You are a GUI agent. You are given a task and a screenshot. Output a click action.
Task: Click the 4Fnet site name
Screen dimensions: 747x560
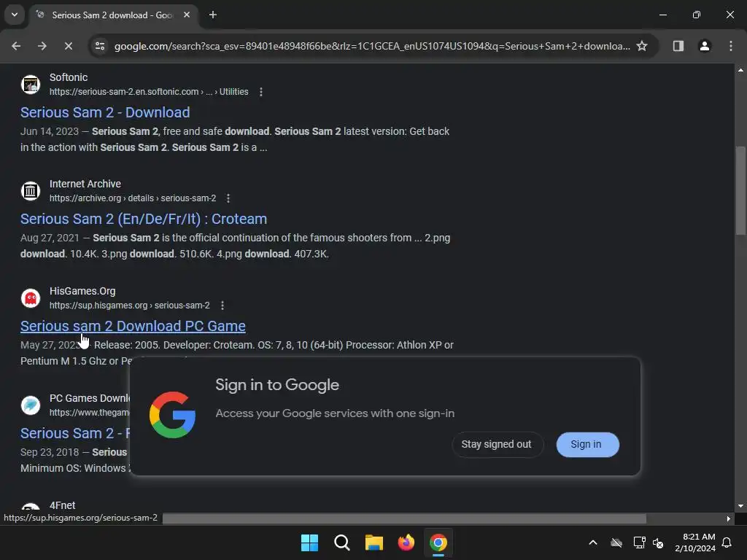coord(63,505)
